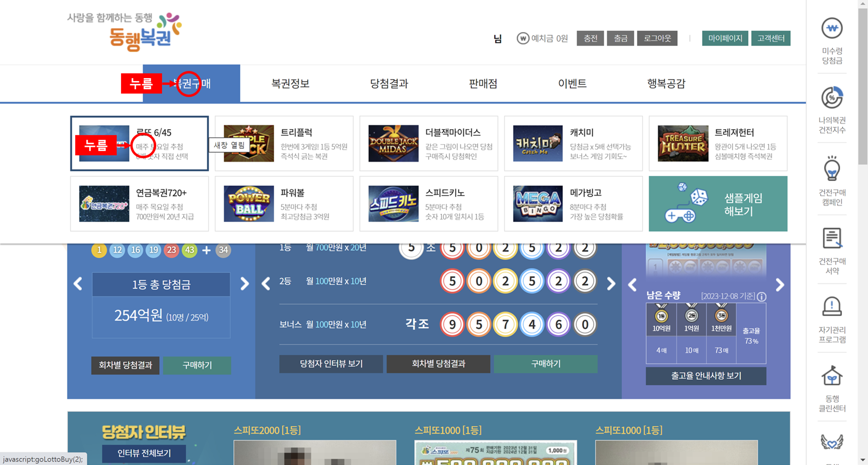Open the 연금복권720+ game image
This screenshot has width=868, height=465.
pos(104,203)
